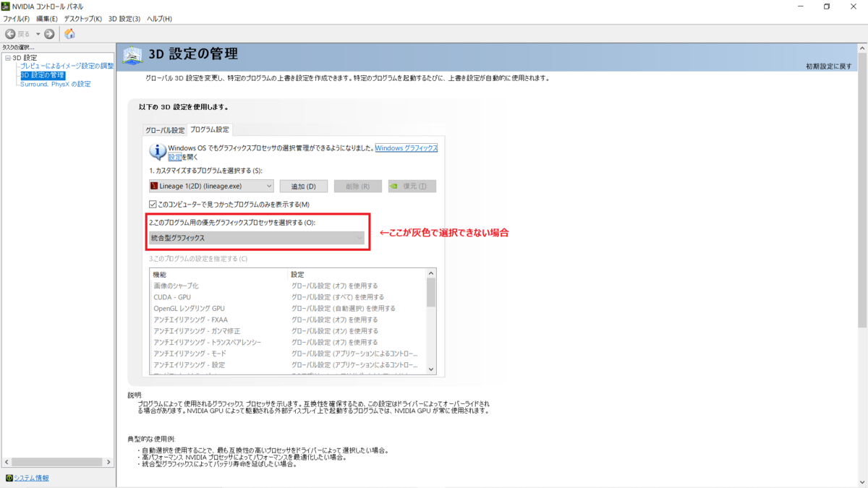The height and width of the screenshot is (488, 868).
Task: Click the settings list scroll-up arrow
Action: click(432, 274)
